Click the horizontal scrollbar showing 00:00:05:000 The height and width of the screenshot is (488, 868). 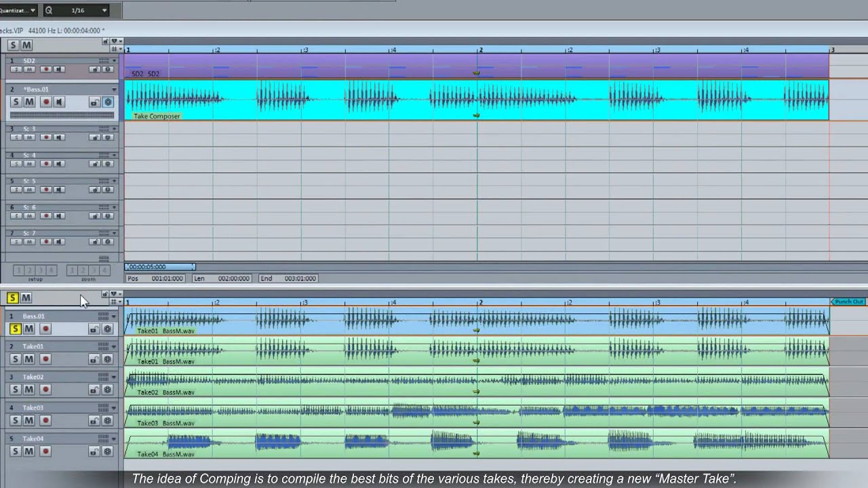[160, 267]
